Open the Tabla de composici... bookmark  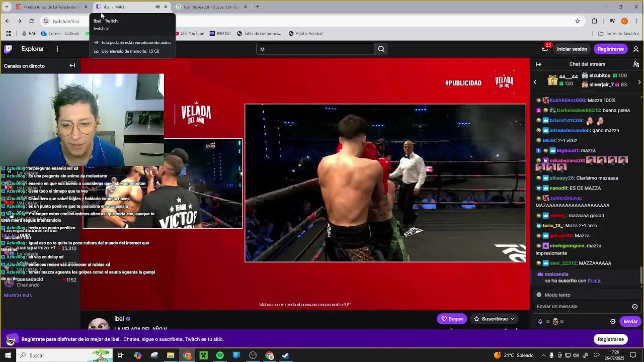pyautogui.click(x=259, y=34)
